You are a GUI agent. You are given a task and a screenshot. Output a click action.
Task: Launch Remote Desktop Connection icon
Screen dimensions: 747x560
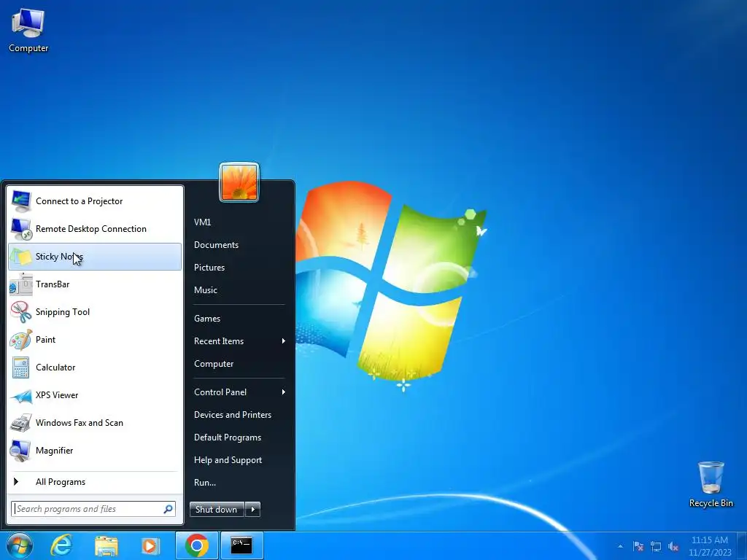click(21, 229)
